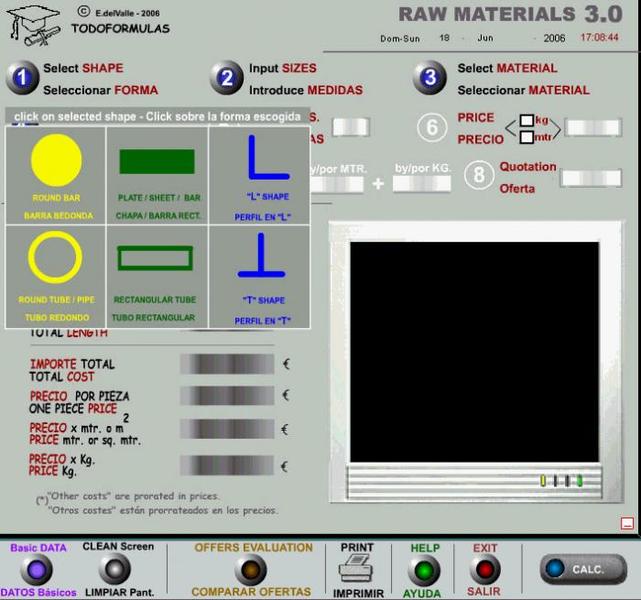641x600 pixels.
Task: Click the CALC. button
Action: coord(583,569)
